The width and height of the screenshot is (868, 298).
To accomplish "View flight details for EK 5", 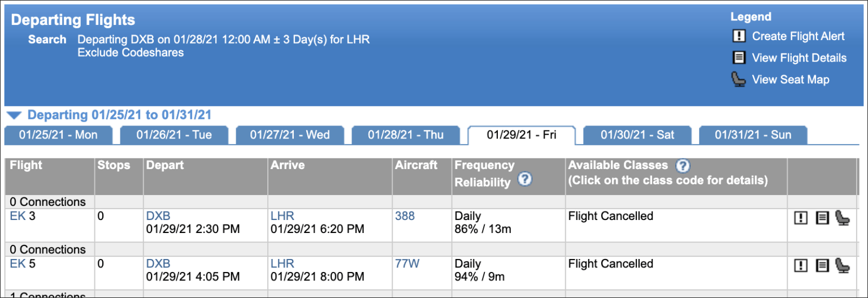I will point(822,266).
